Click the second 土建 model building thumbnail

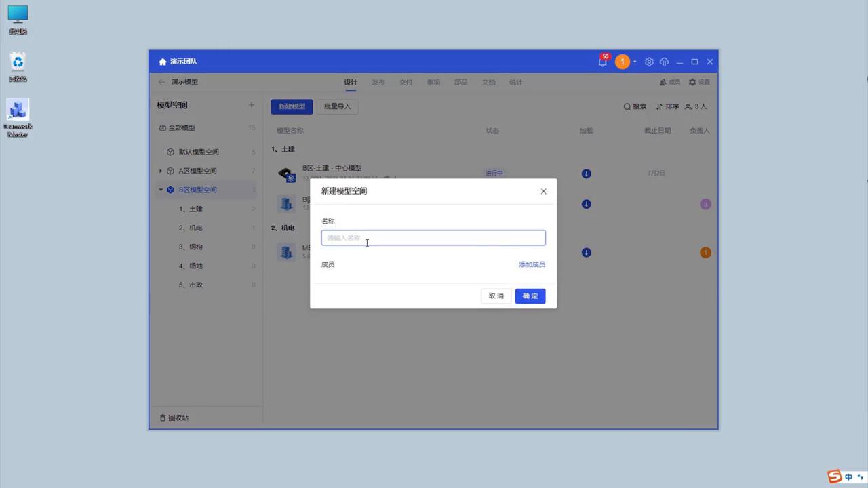pos(286,203)
